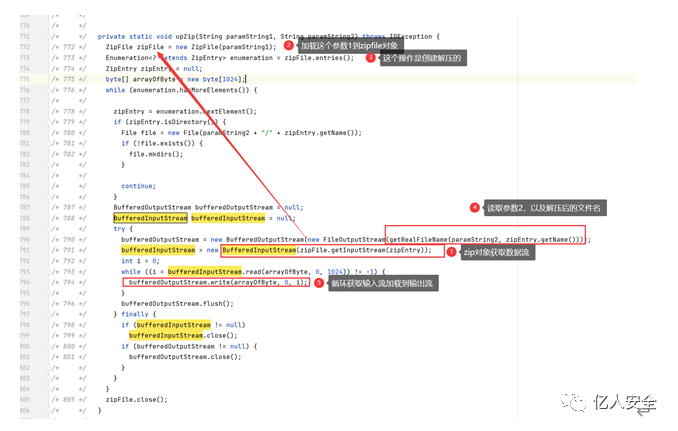Click the red number 2 annotation badge
The image size is (678, 431).
point(288,45)
